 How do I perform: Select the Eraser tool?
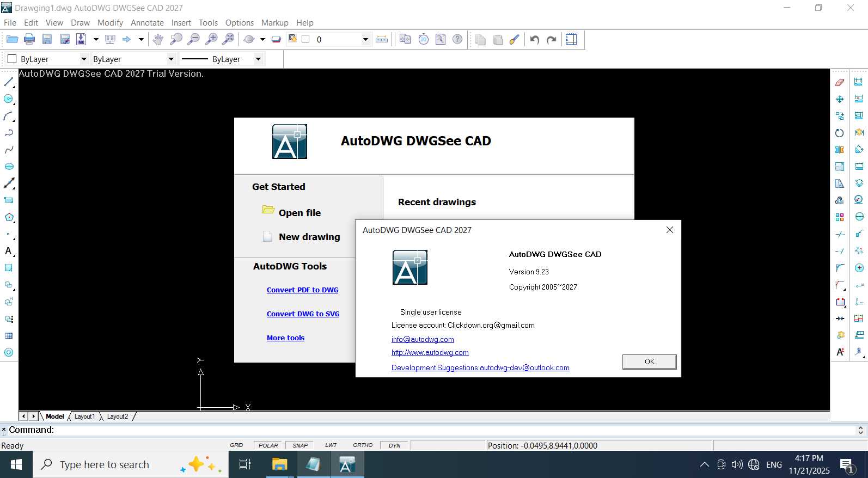pos(840,82)
